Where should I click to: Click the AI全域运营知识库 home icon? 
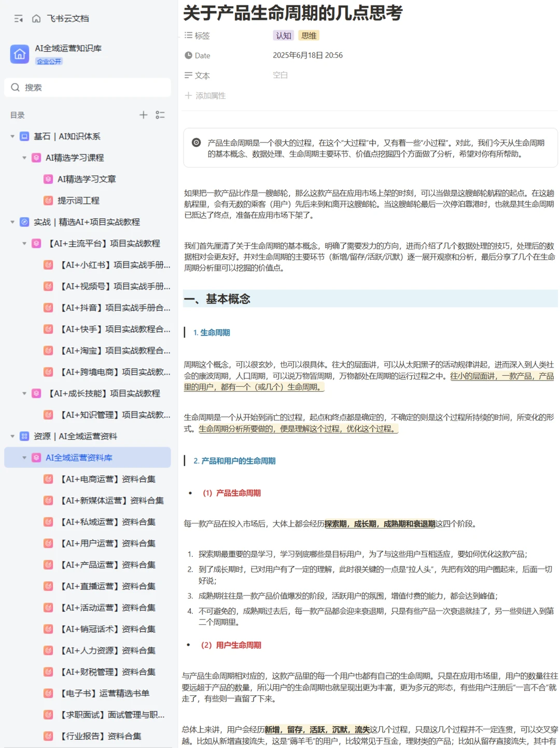[x=19, y=53]
